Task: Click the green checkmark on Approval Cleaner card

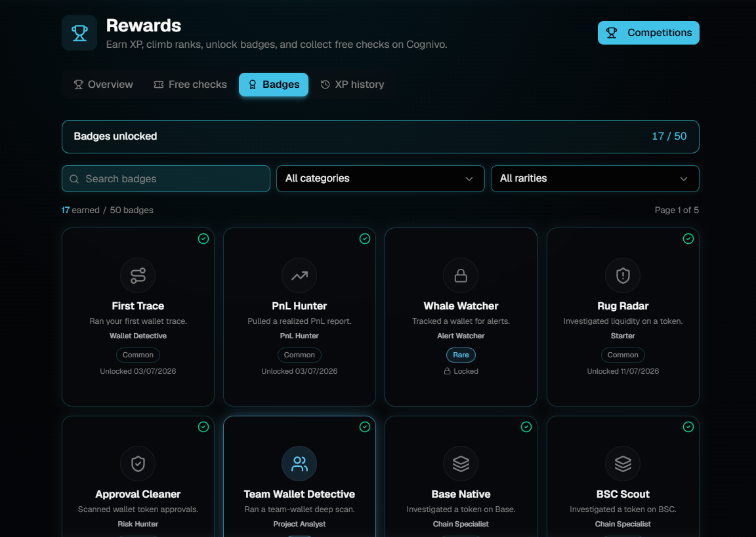Action: click(203, 427)
